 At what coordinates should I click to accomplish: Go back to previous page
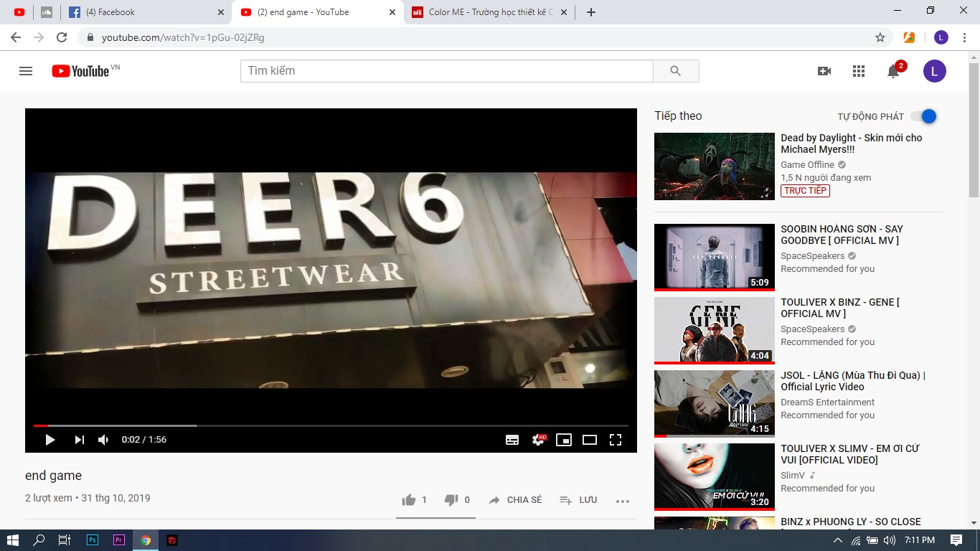coord(16,37)
